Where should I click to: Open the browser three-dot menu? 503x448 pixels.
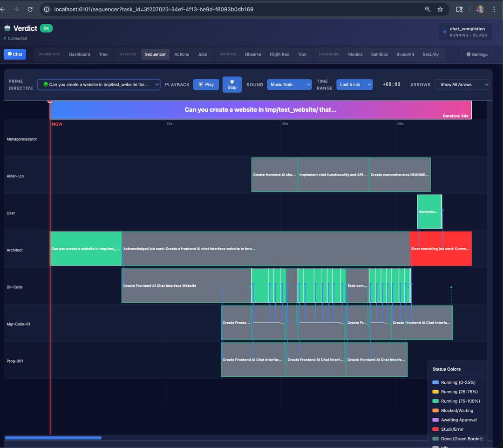(495, 9)
